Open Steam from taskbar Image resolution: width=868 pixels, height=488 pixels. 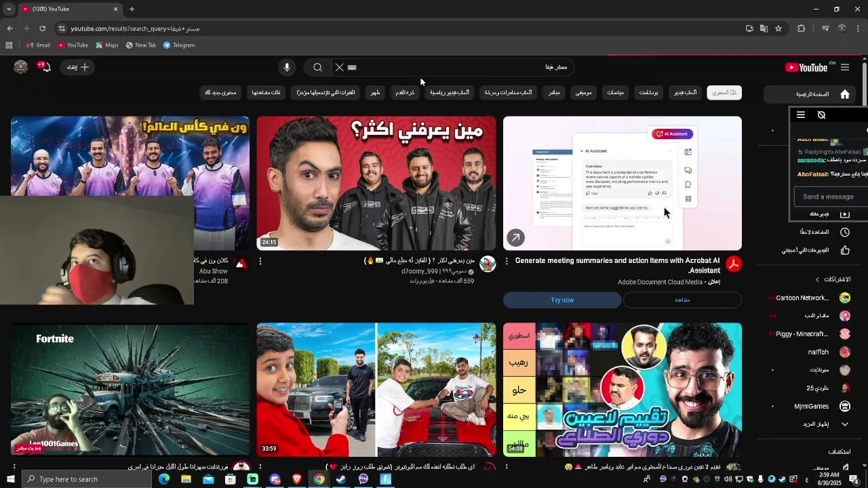[x=341, y=479]
